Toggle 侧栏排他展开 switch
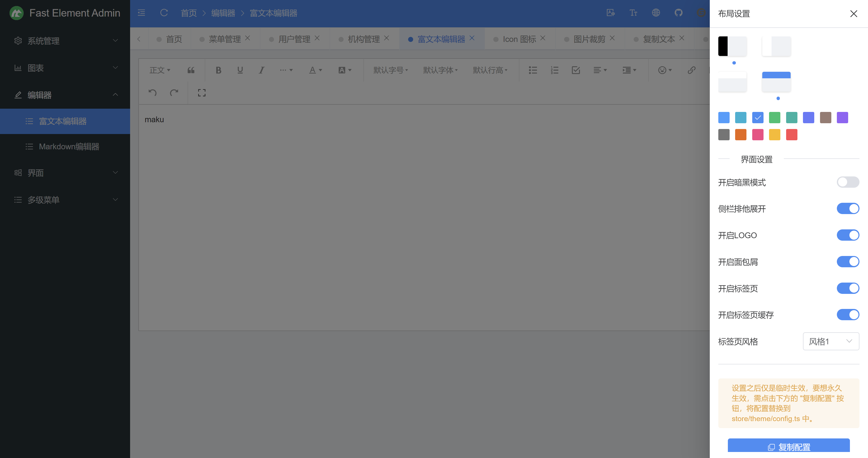 (848, 209)
